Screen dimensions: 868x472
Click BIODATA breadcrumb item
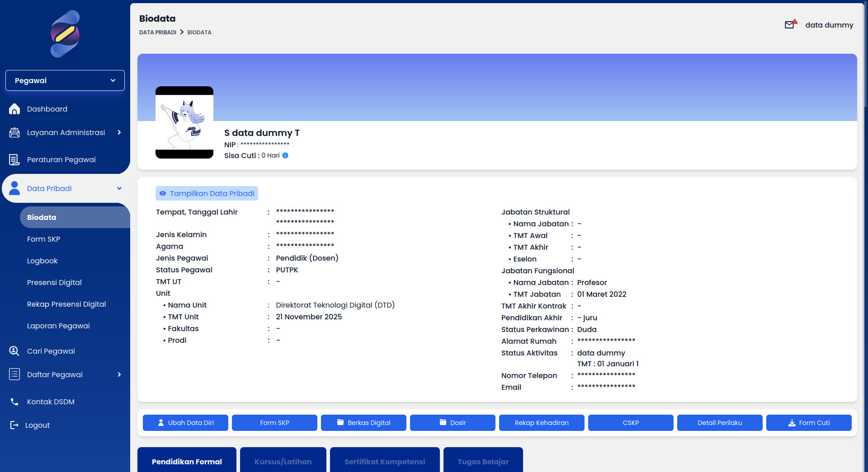point(199,32)
